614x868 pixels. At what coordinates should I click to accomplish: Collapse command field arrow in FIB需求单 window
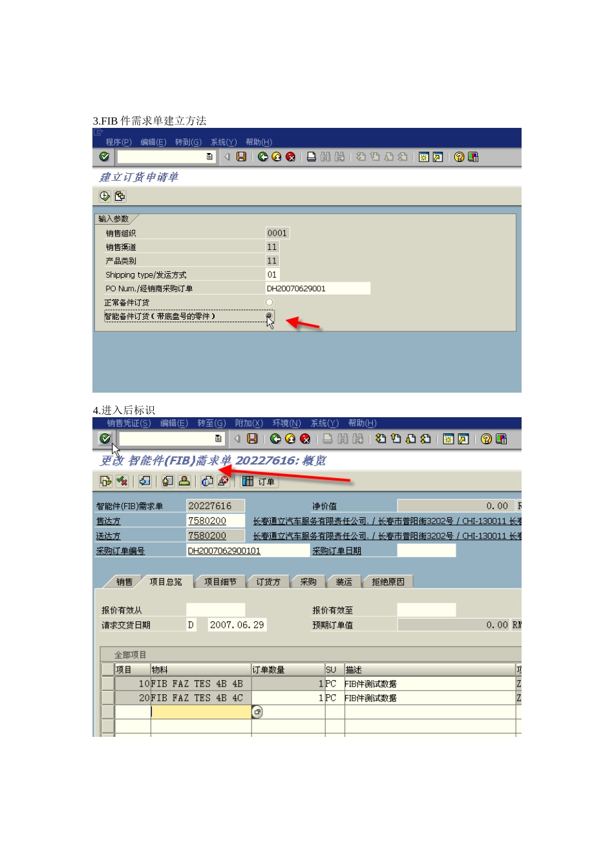coord(237,439)
